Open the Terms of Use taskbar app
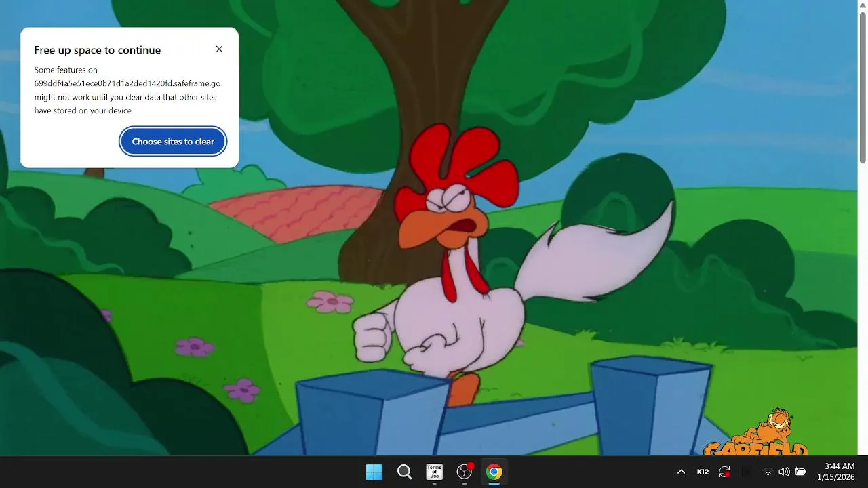The image size is (868, 488). pos(434,472)
